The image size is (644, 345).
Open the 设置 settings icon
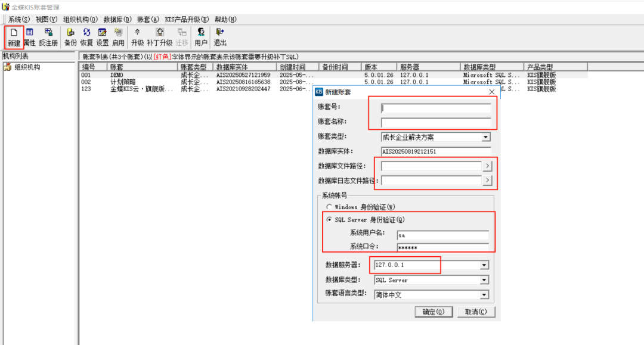[x=103, y=37]
